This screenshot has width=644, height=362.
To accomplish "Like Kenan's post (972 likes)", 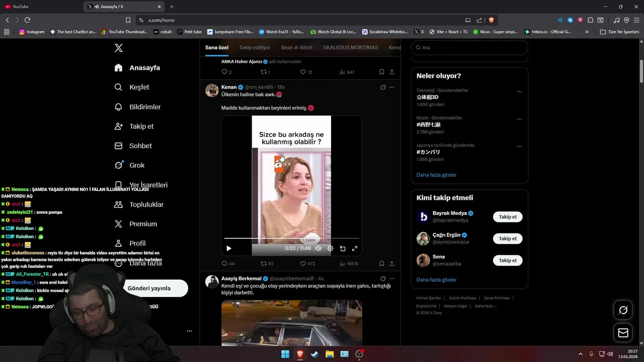I will (x=307, y=263).
